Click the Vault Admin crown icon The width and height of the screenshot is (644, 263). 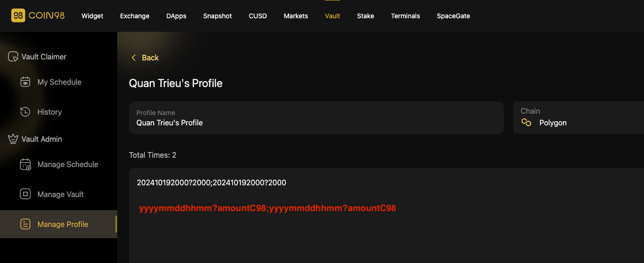pyautogui.click(x=13, y=139)
